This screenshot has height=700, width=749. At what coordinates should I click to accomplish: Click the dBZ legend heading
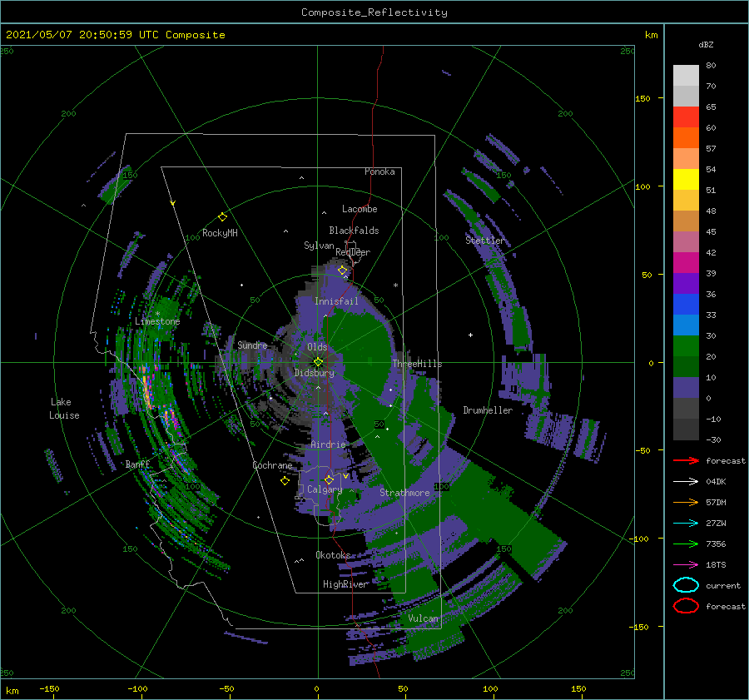tap(706, 44)
